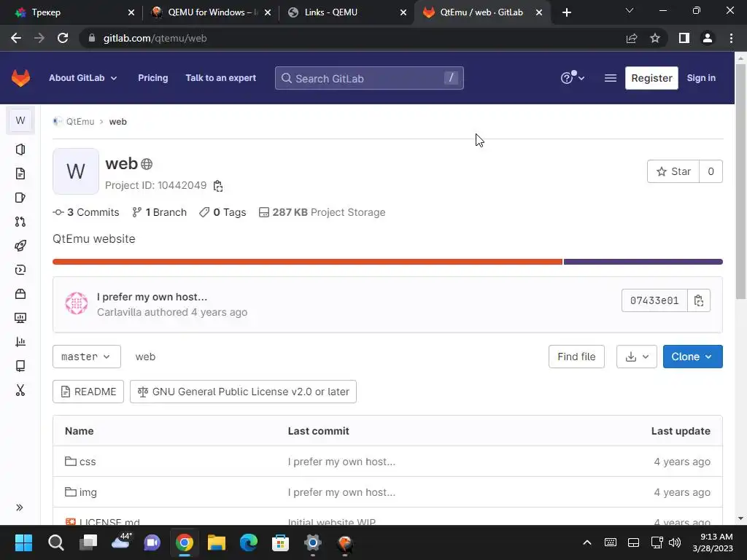Open Microsoft Edge from taskbar
The height and width of the screenshot is (560, 747).
pos(248,542)
